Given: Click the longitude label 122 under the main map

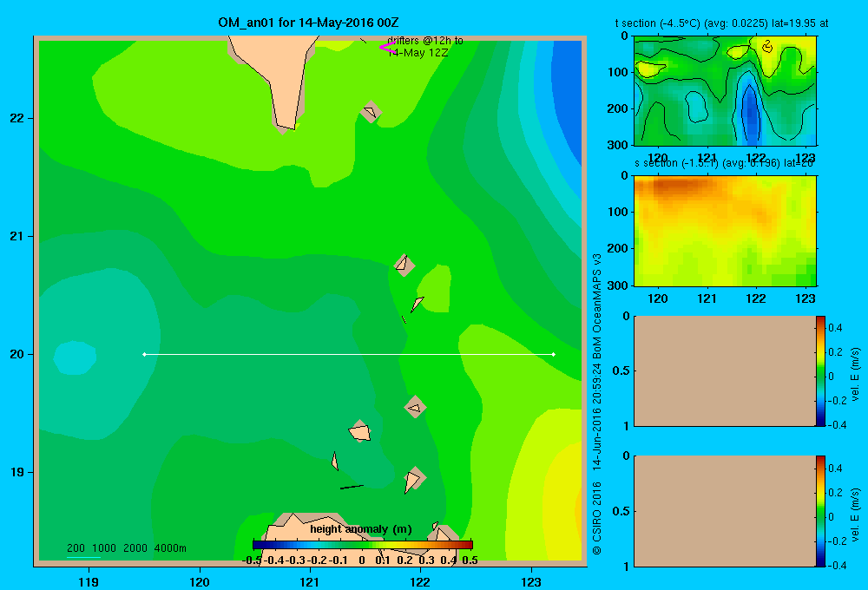Looking at the screenshot, I should (420, 581).
